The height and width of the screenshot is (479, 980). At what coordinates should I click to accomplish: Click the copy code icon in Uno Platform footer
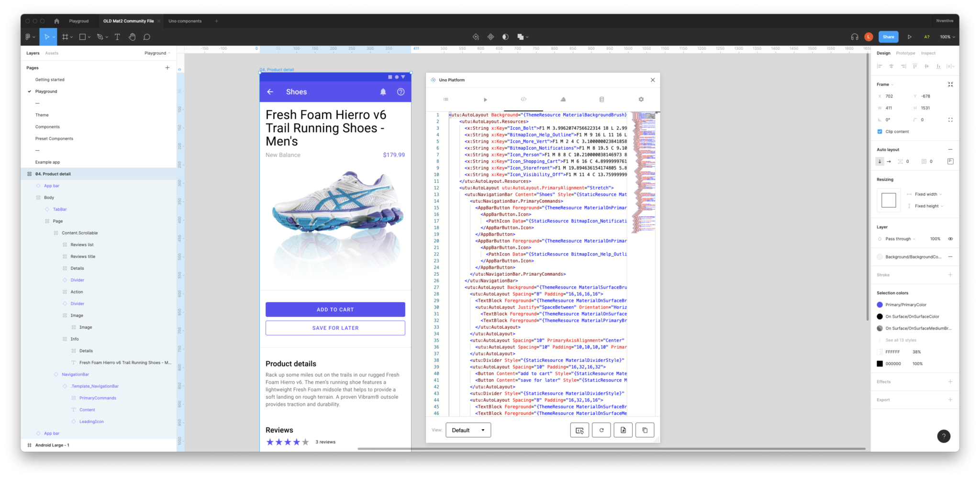pos(645,430)
